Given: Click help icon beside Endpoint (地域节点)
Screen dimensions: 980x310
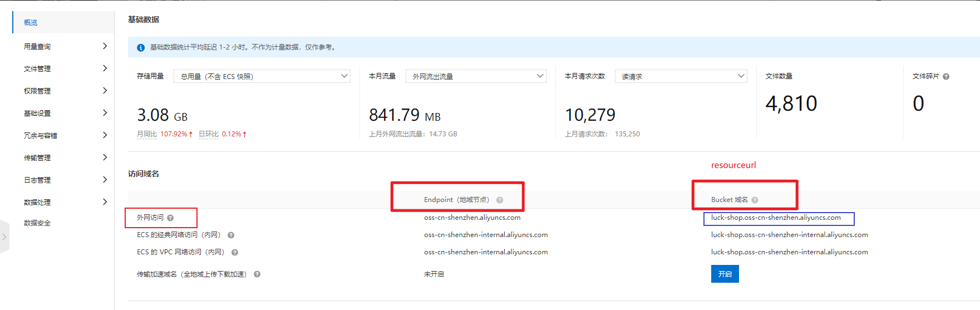Looking at the screenshot, I should coord(500,200).
